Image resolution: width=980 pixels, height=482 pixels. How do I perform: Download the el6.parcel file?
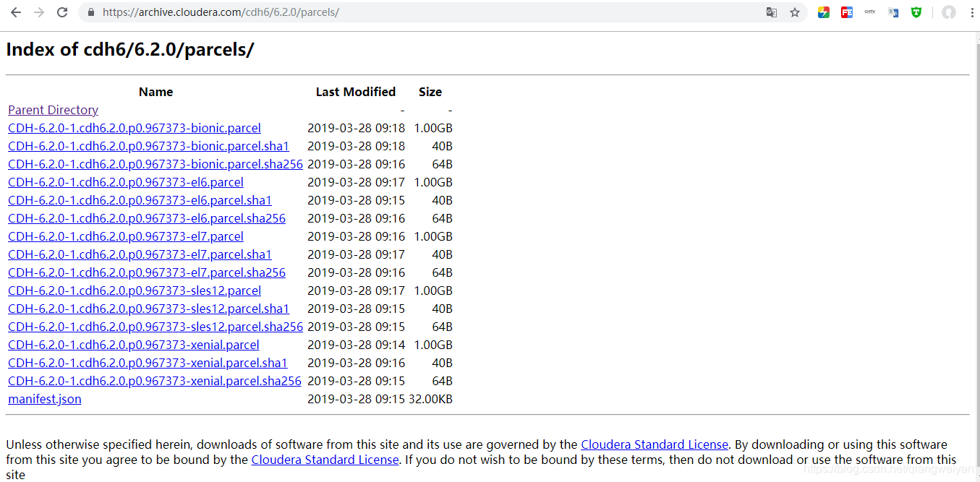(x=126, y=182)
